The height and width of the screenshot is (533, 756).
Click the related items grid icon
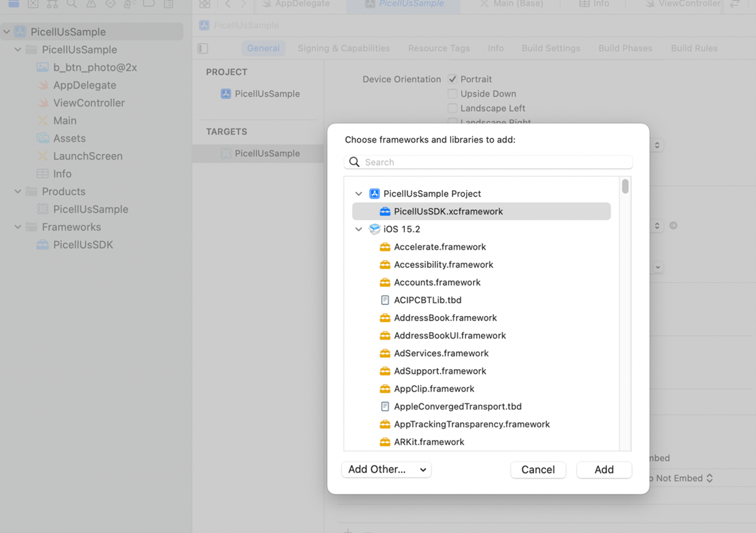click(x=205, y=4)
